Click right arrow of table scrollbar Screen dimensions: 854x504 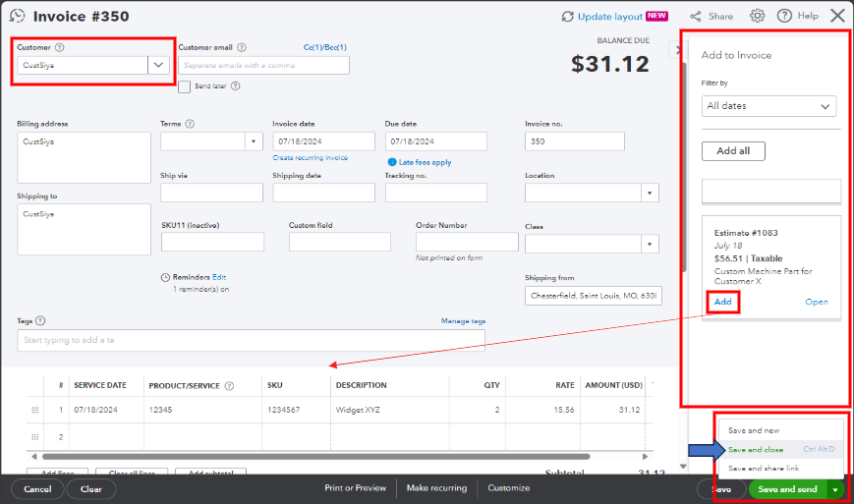645,457
